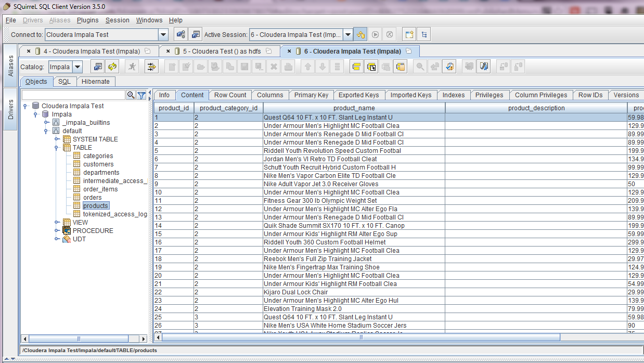Viewport: 644px width, 363px height.
Task: Click the funnel filter icon above object tree
Action: (x=141, y=95)
